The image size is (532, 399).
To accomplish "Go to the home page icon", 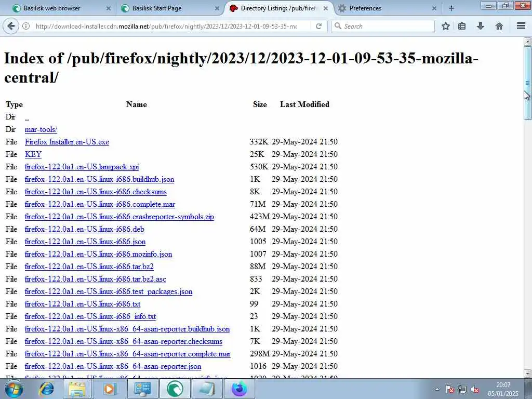I will click(x=499, y=26).
